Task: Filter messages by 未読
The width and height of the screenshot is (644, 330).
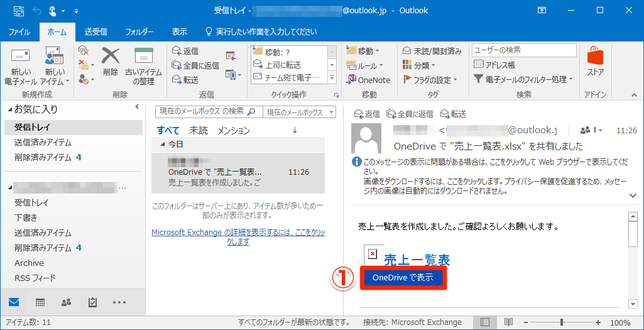Action: [x=199, y=131]
